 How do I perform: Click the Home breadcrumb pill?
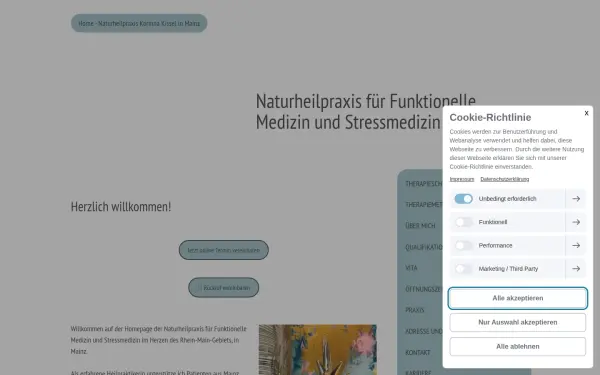pyautogui.click(x=139, y=23)
